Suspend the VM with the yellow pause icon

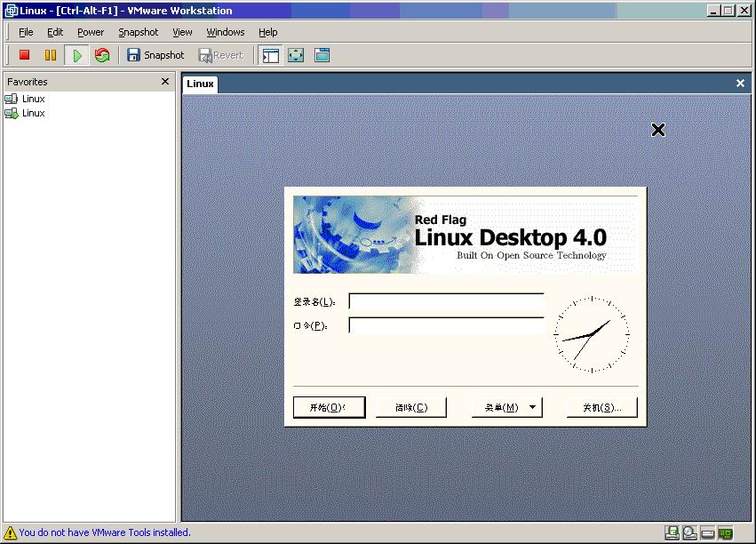tap(50, 55)
